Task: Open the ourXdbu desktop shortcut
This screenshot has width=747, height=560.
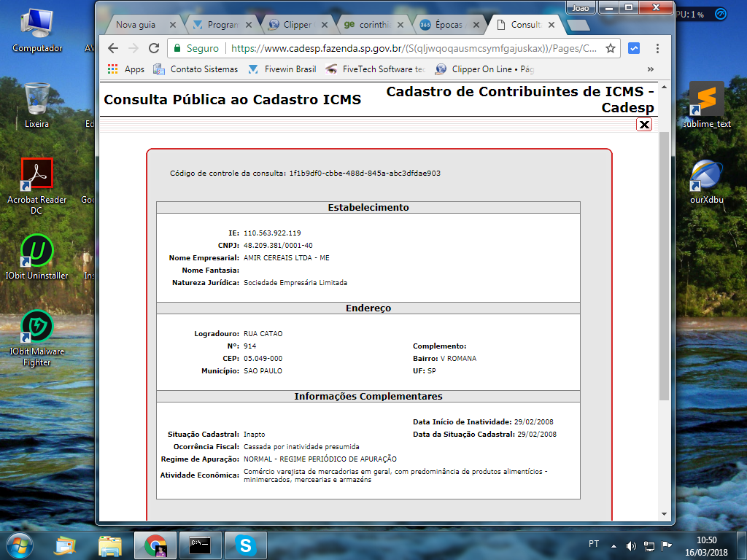Action: (706, 182)
